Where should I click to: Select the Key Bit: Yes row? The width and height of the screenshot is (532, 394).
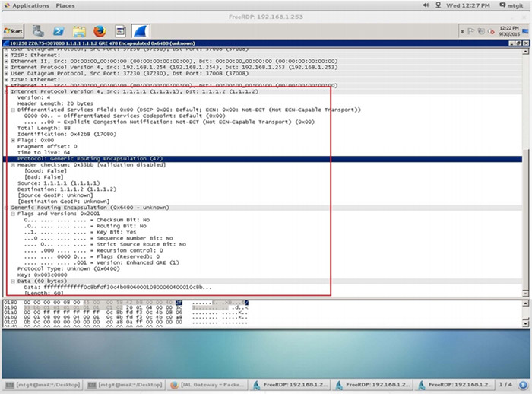tap(80, 232)
